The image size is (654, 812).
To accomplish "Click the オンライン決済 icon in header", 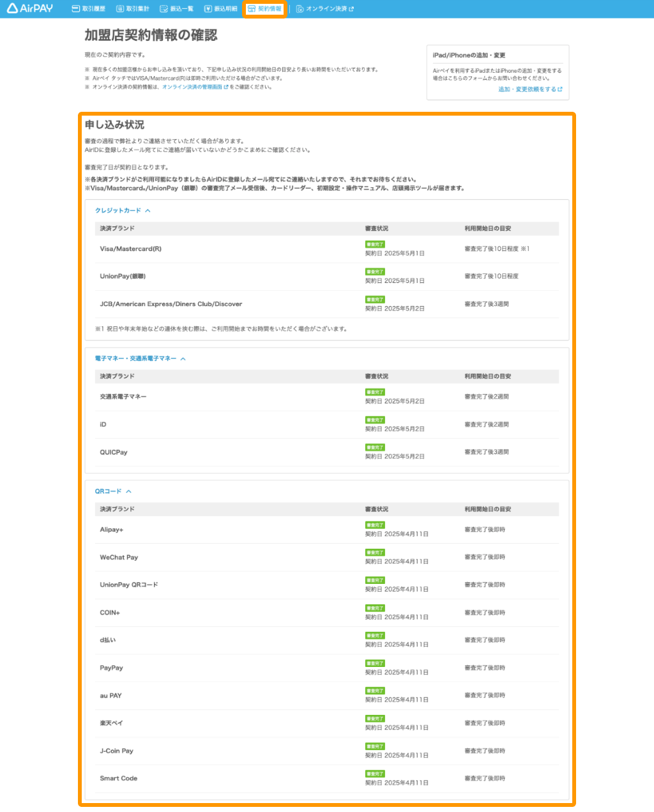I will click(300, 9).
